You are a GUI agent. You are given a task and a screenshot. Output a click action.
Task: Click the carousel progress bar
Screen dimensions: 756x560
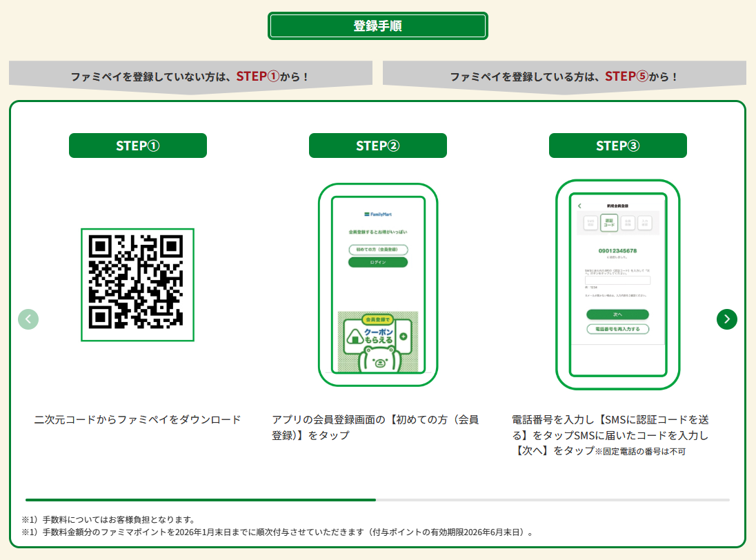[x=377, y=500]
